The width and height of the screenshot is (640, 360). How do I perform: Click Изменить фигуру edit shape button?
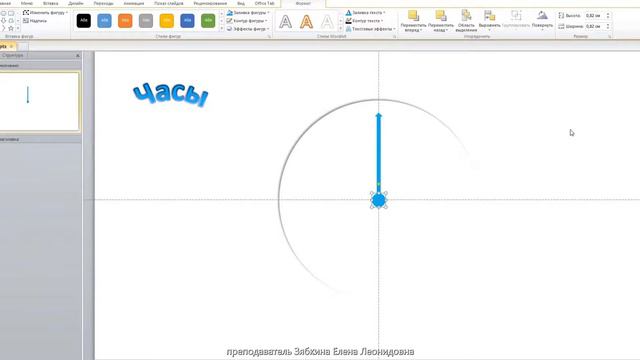click(x=45, y=13)
